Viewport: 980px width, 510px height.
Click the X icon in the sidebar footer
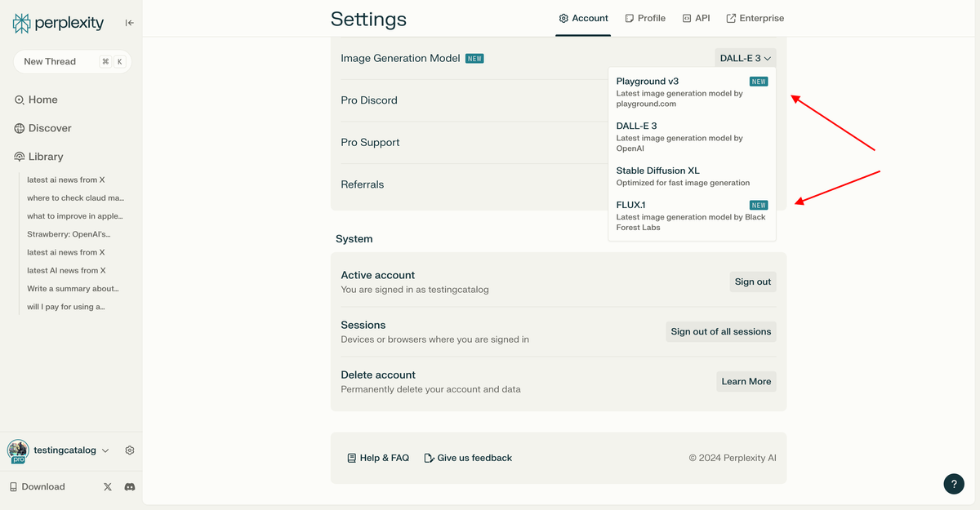tap(107, 486)
